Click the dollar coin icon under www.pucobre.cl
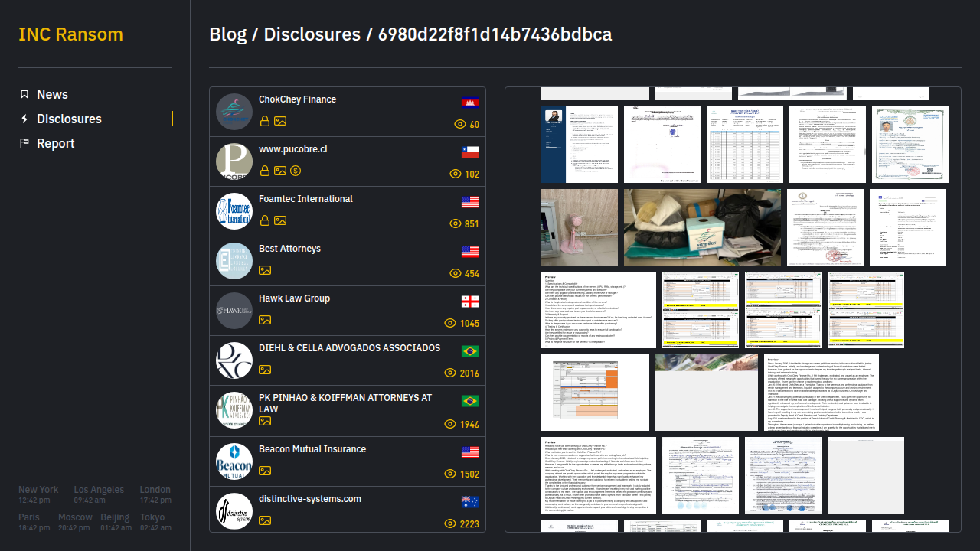 [296, 171]
